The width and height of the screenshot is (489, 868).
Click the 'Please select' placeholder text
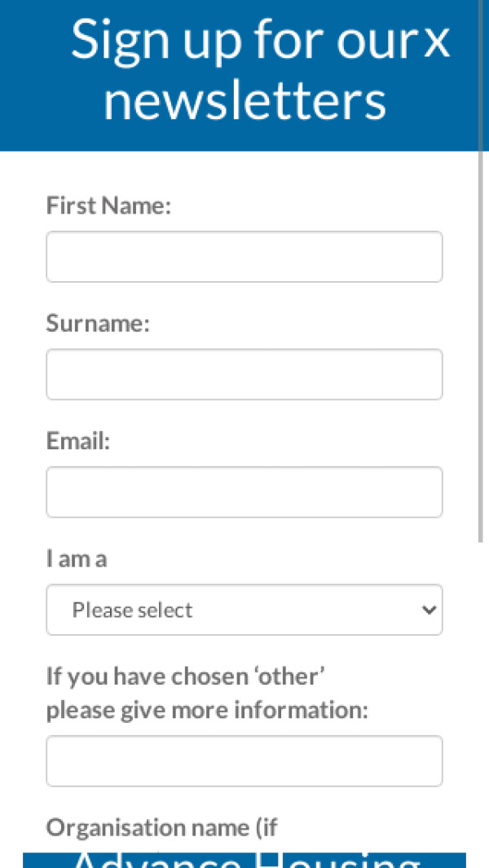(x=132, y=610)
